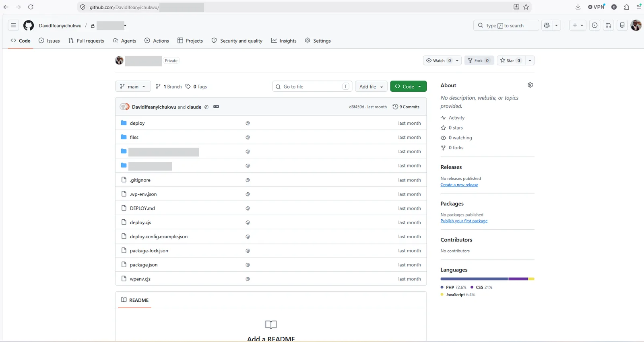This screenshot has width=644, height=342.
Task: Open the Copilot chat icon
Action: point(547,25)
